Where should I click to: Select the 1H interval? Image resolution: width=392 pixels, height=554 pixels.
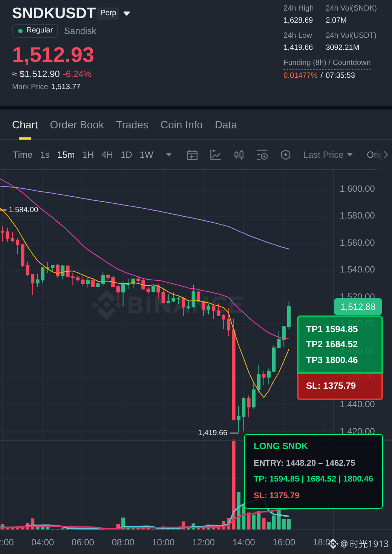[88, 155]
